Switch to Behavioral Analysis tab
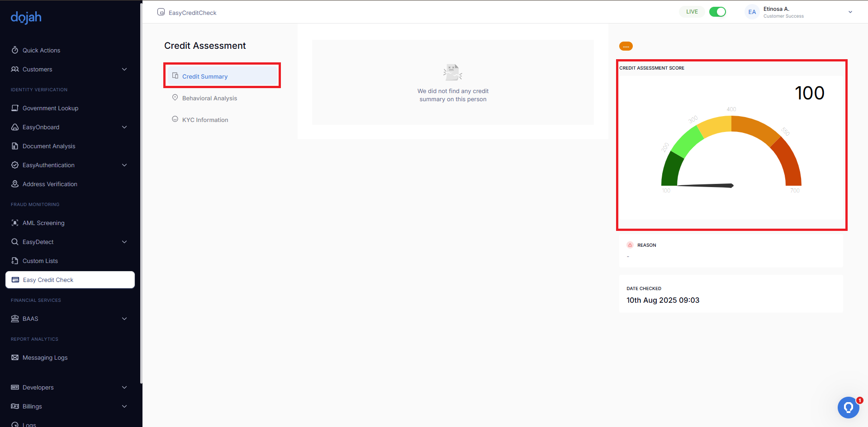The width and height of the screenshot is (868, 427). [x=209, y=98]
